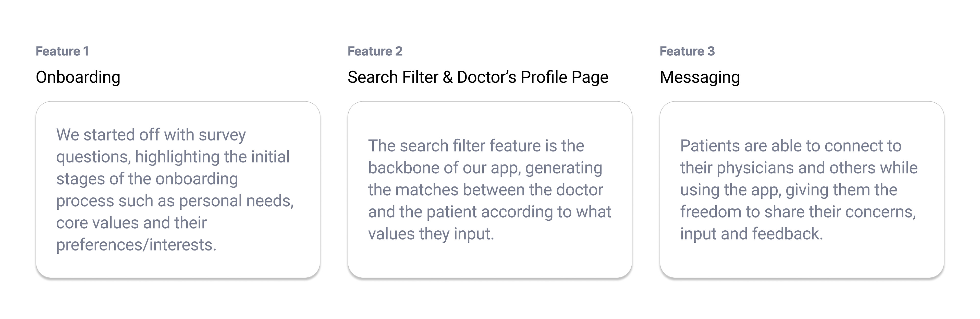Select the Search Filter & Doctor's Profile Page heading

(478, 77)
